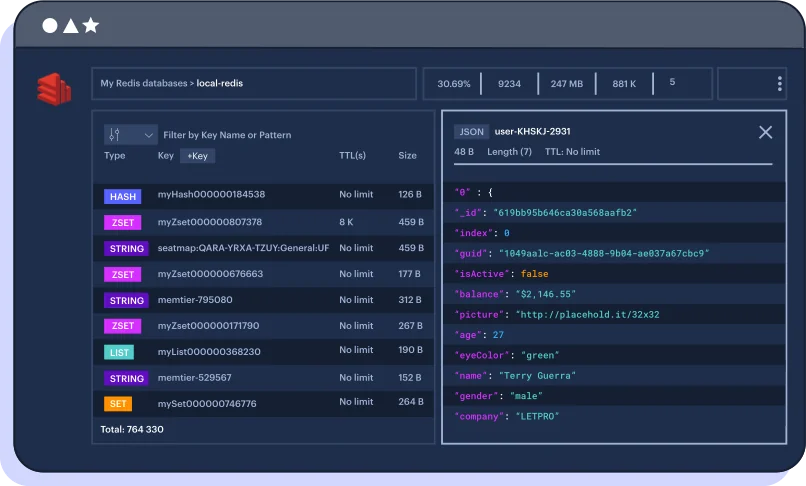This screenshot has height=486, width=806.
Task: Expand the "0" JSON object node
Action: (x=462, y=192)
